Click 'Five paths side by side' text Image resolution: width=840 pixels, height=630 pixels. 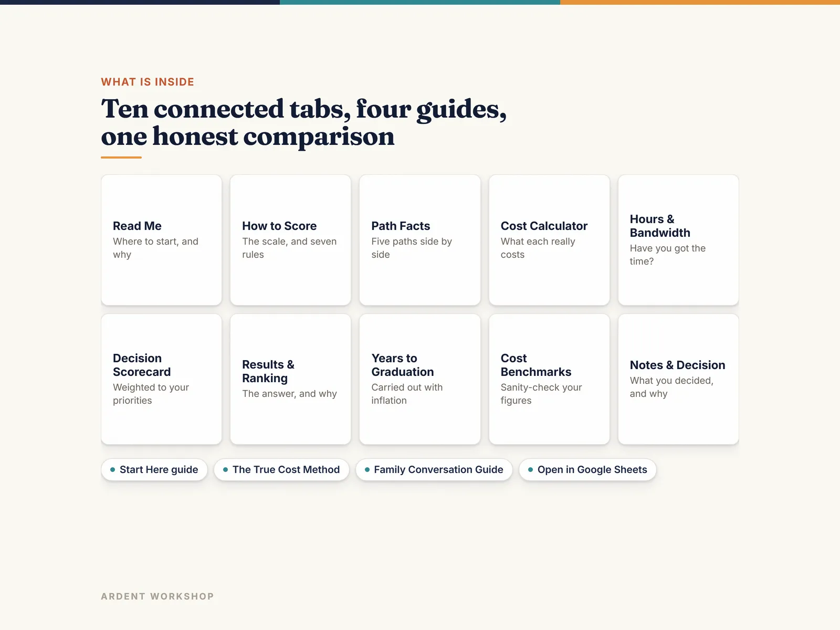click(412, 248)
